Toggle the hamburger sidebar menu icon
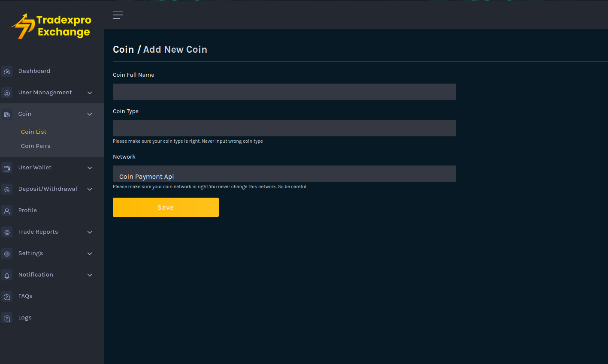 tap(118, 15)
